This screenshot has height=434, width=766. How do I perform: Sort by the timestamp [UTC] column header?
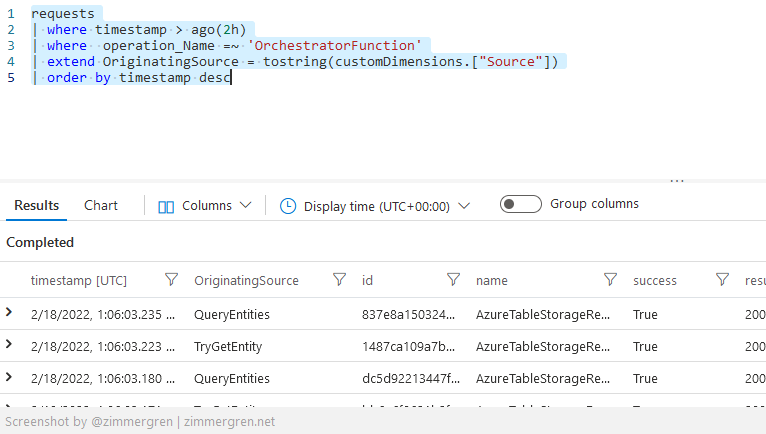(x=79, y=281)
